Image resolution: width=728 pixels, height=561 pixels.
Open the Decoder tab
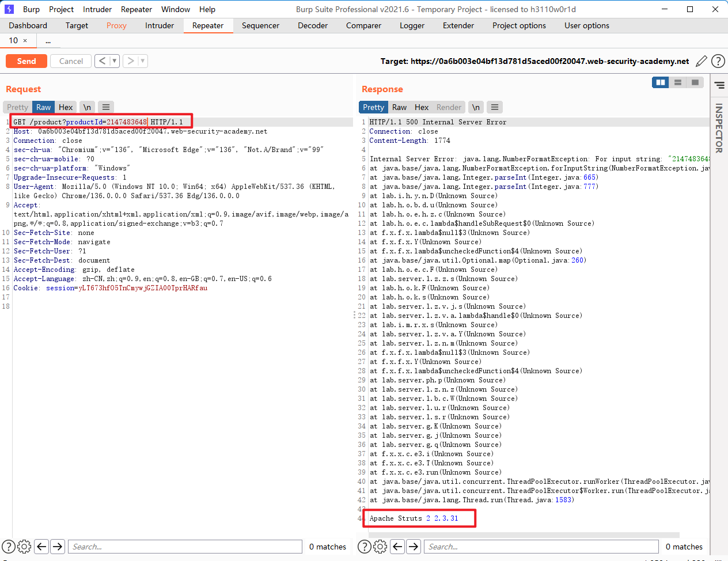(313, 25)
